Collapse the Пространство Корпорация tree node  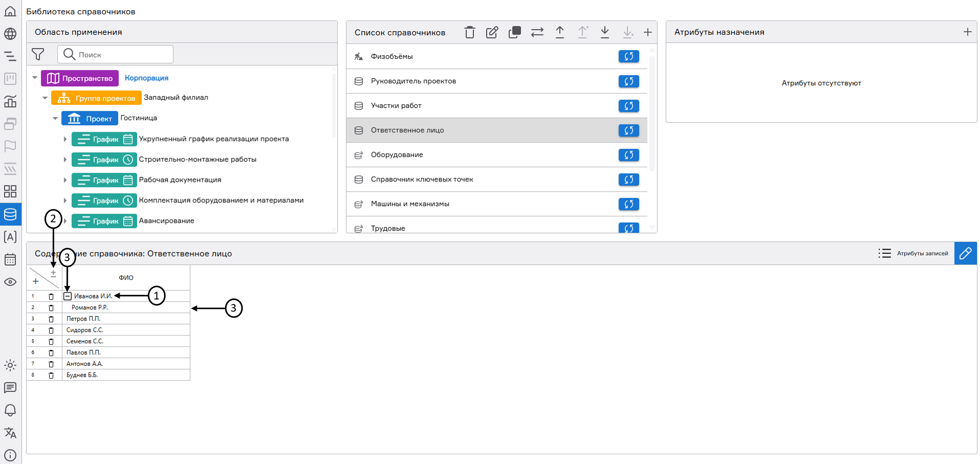(x=35, y=78)
